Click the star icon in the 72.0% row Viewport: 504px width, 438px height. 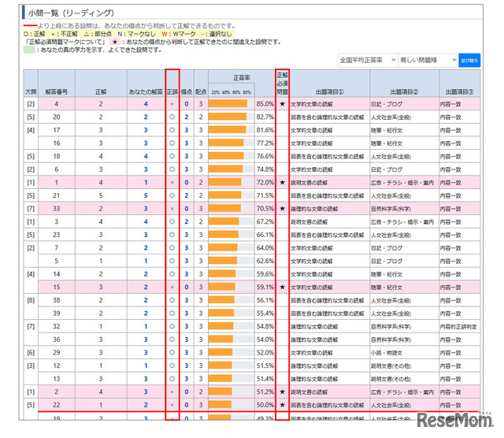pos(282,182)
